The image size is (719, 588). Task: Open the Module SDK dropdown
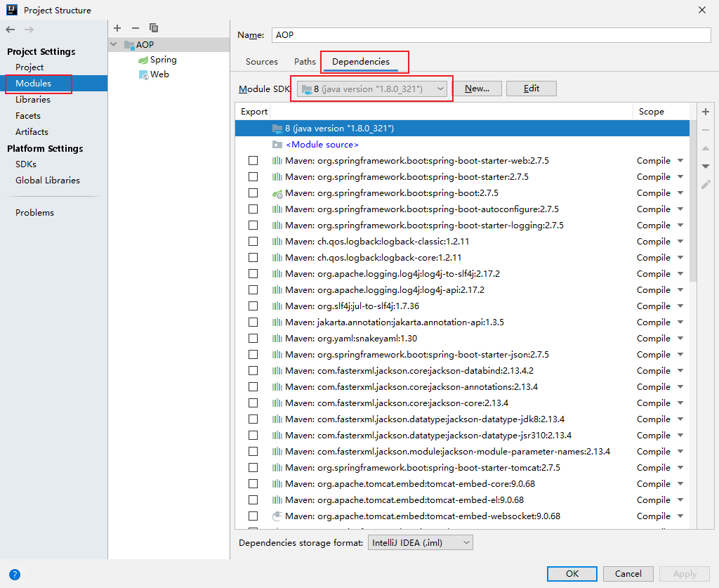[372, 89]
